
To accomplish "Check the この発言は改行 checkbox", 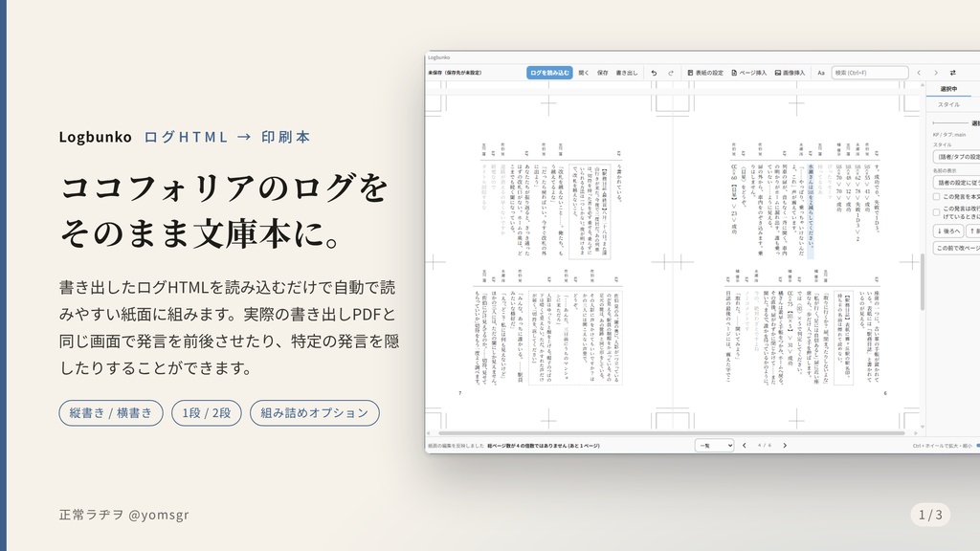I will 936,212.
